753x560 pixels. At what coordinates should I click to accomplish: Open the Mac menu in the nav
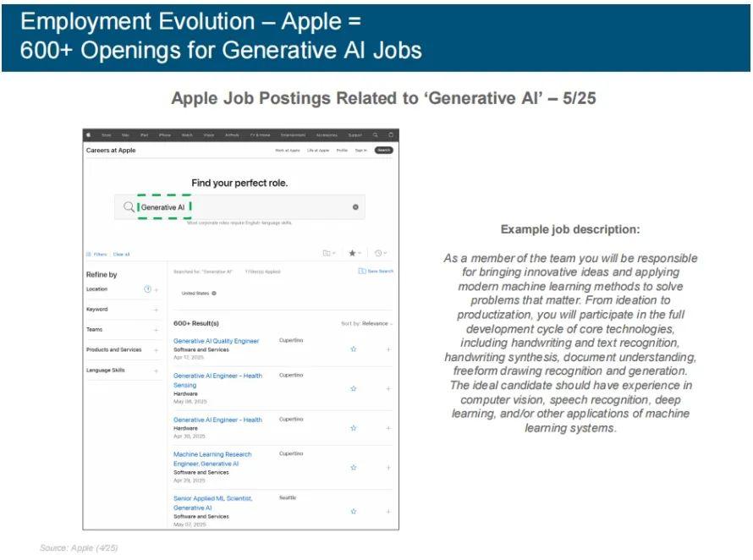point(126,135)
